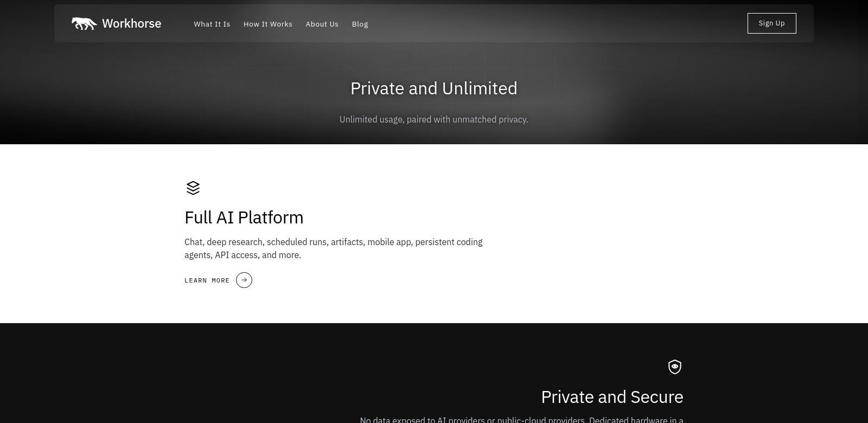
Task: Follow the LEARN MORE text link
Action: pos(207,280)
